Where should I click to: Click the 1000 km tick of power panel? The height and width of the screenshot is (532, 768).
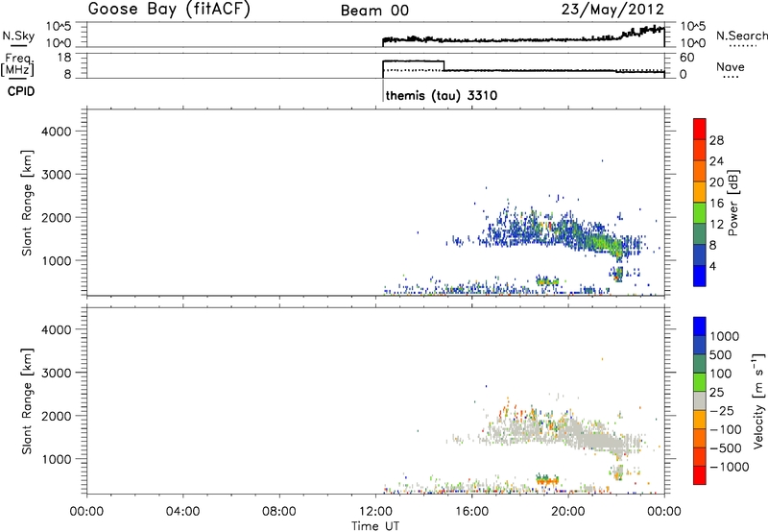coord(57,260)
